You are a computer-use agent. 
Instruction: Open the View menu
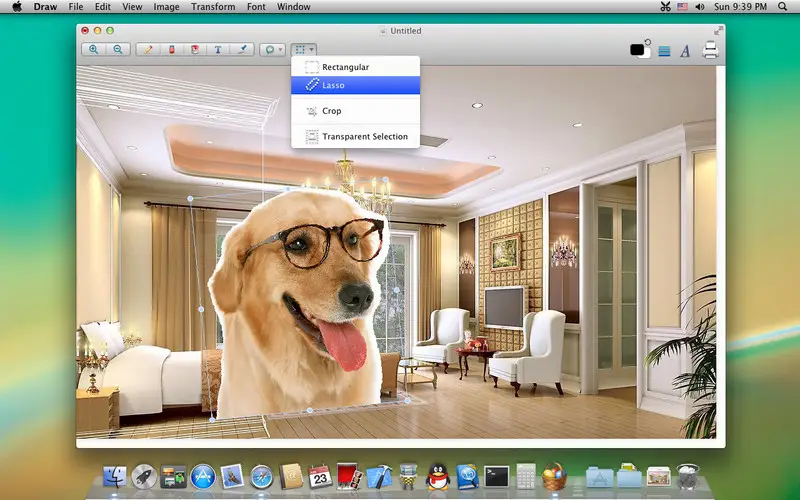132,7
